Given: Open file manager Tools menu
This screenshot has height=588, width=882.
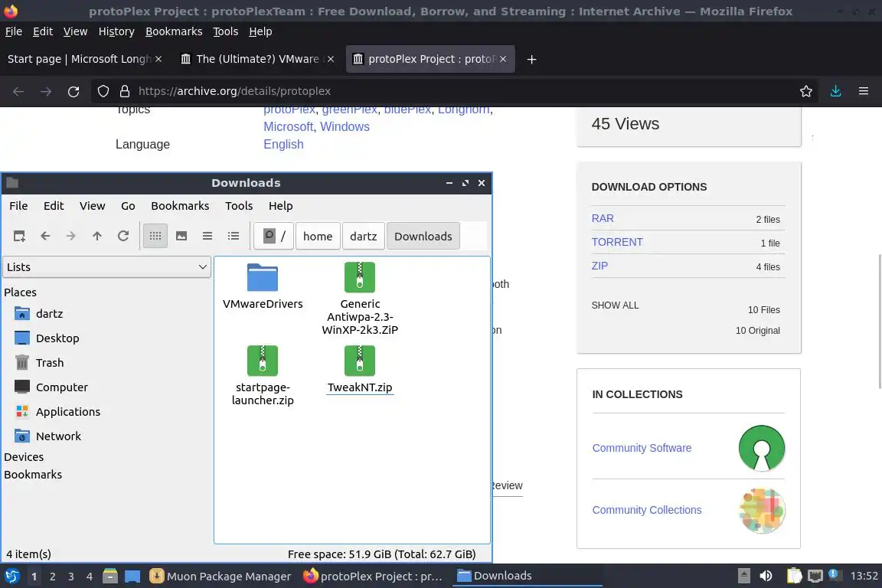Looking at the screenshot, I should [239, 206].
